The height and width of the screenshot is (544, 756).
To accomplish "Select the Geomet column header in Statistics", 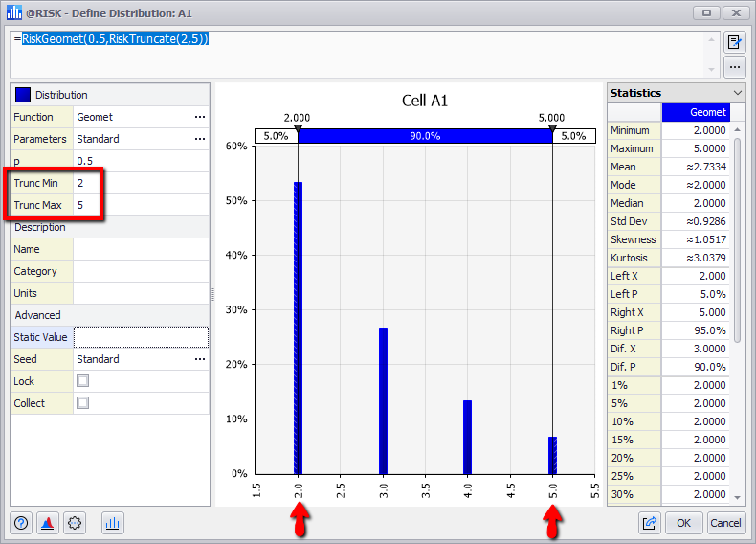I will [708, 112].
